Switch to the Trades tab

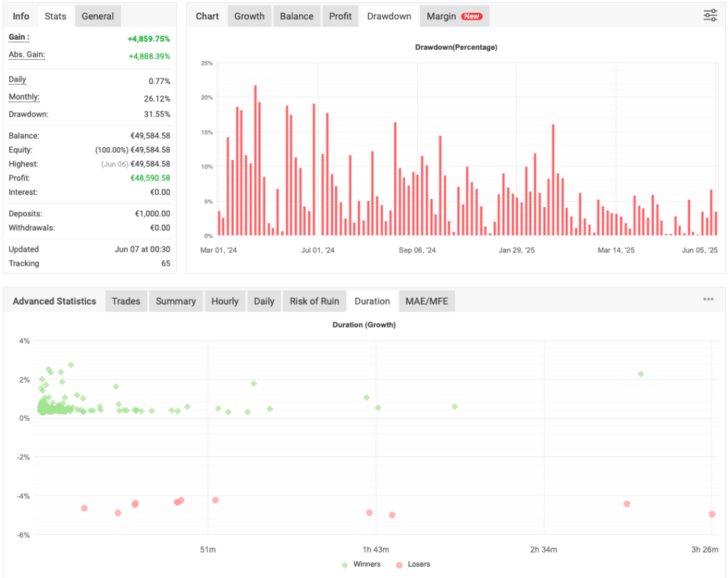(126, 301)
